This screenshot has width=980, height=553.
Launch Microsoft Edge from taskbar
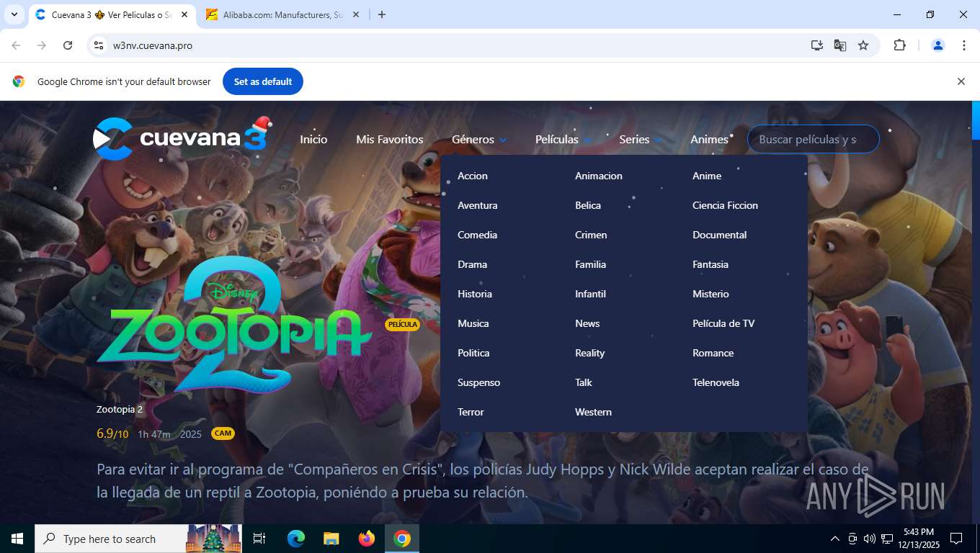tap(295, 539)
